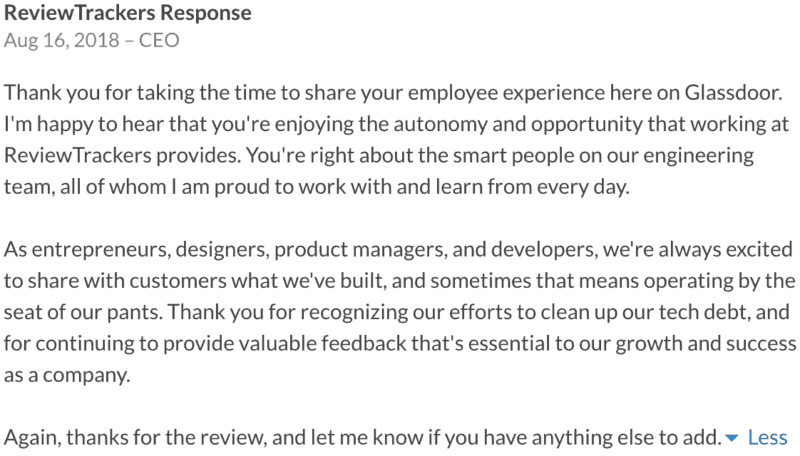Click ReviewTrackers in 'ReviewTrackers provides' sentence
Screen dimensions: 800x456
(78, 155)
